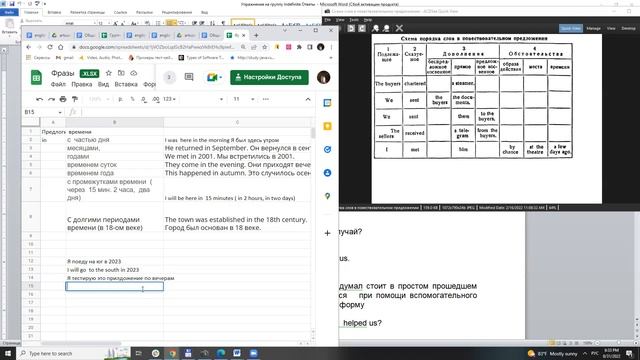Open the Types of Software bookmark
Viewport: 640px width, 360px height.
pos(201,58)
